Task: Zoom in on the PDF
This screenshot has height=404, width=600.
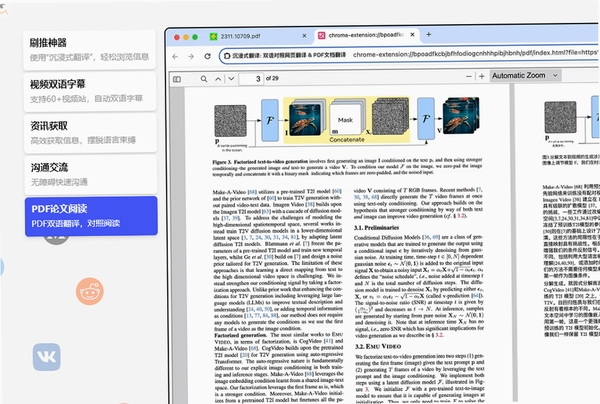Action: [482, 76]
